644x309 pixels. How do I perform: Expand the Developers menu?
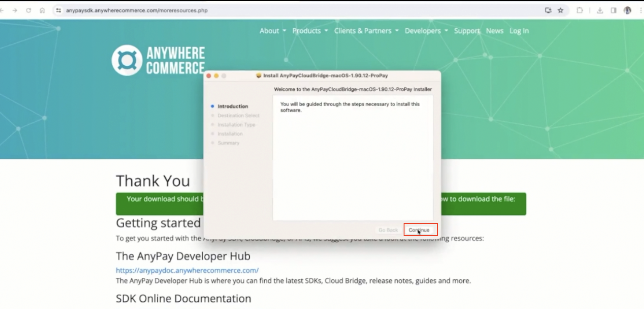tap(426, 31)
